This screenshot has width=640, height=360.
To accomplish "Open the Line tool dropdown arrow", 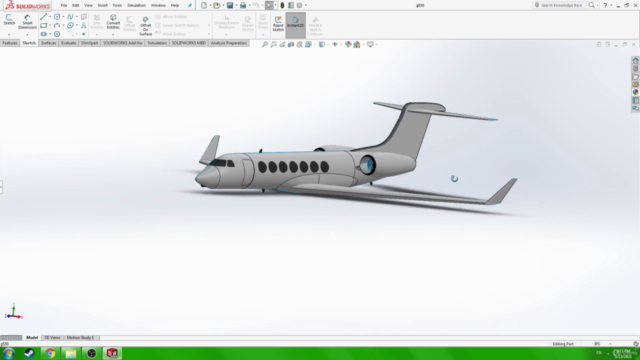I will (50, 17).
